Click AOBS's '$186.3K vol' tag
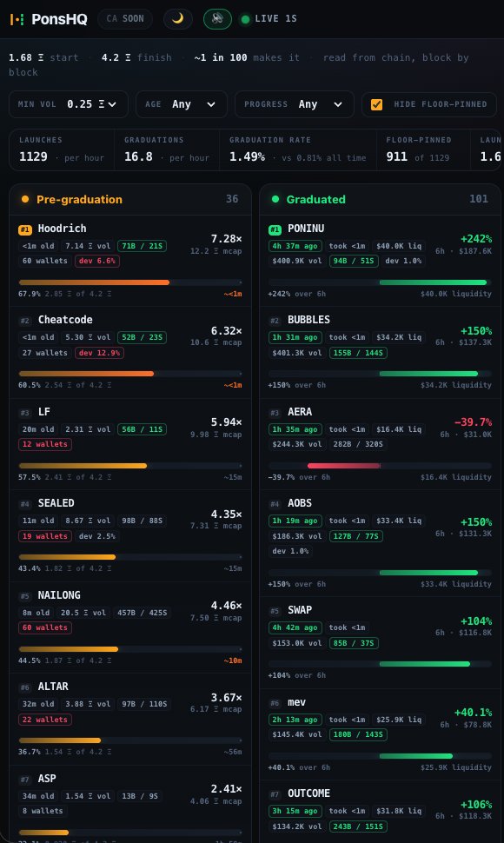The image size is (504, 843). (296, 536)
